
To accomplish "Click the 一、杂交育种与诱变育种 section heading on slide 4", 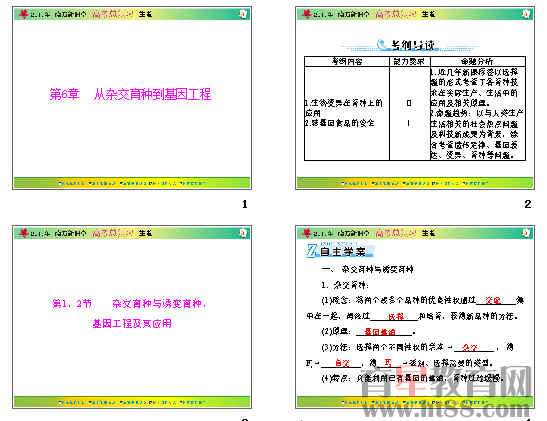I will coord(367,269).
